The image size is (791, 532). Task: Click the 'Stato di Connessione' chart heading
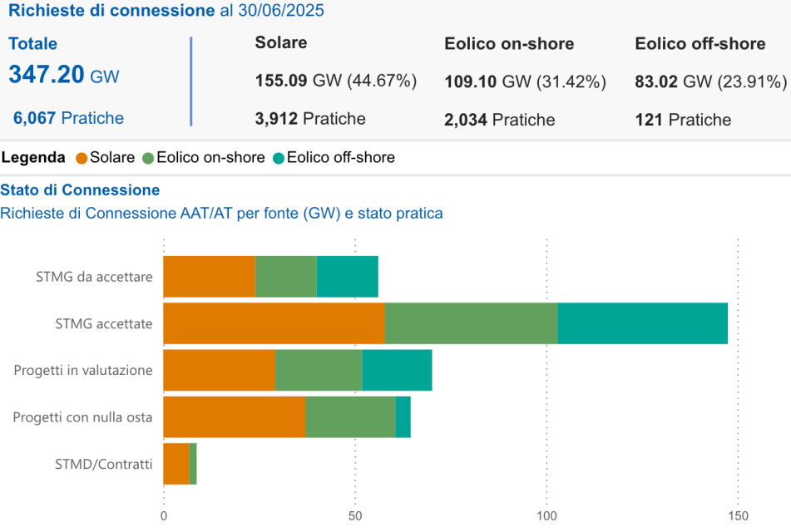[81, 190]
